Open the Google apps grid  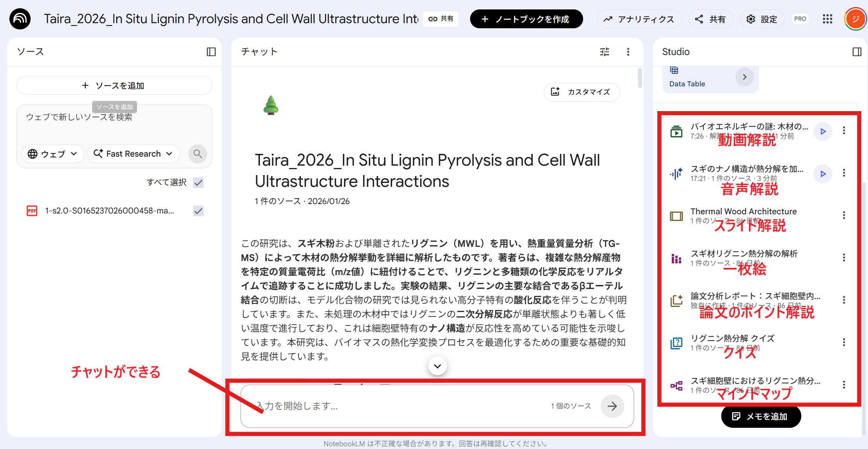828,19
